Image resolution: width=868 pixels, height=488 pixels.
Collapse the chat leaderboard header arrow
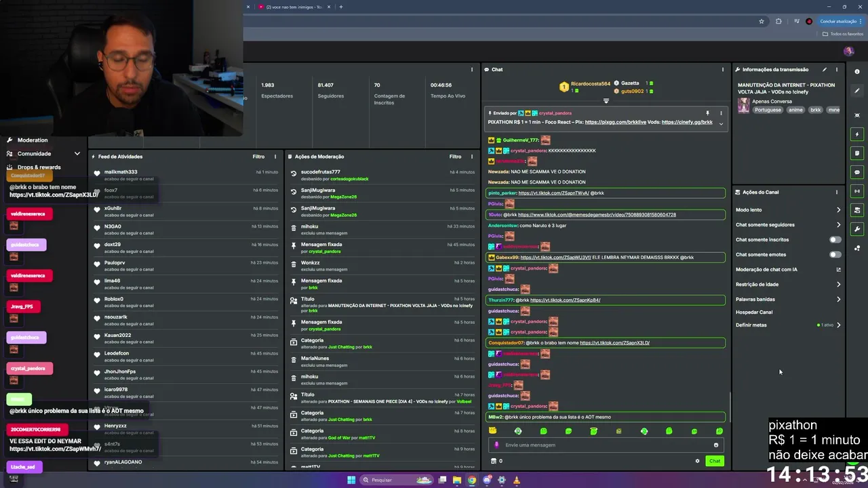point(606,101)
